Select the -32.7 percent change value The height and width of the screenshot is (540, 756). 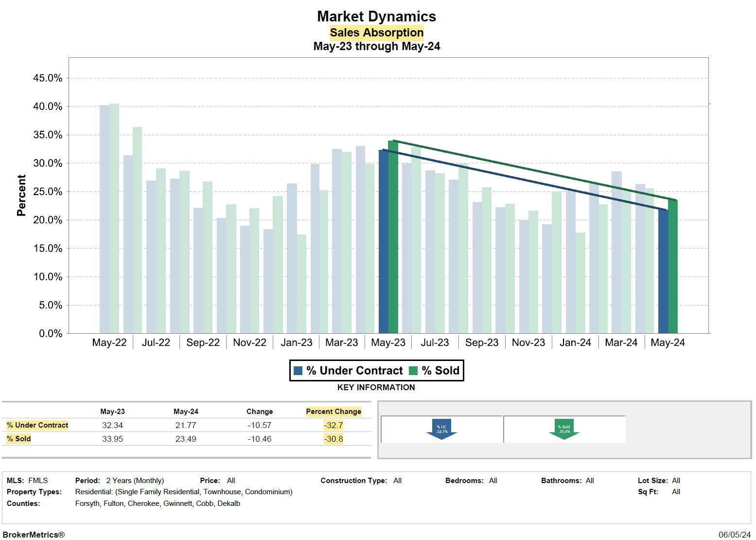point(334,425)
